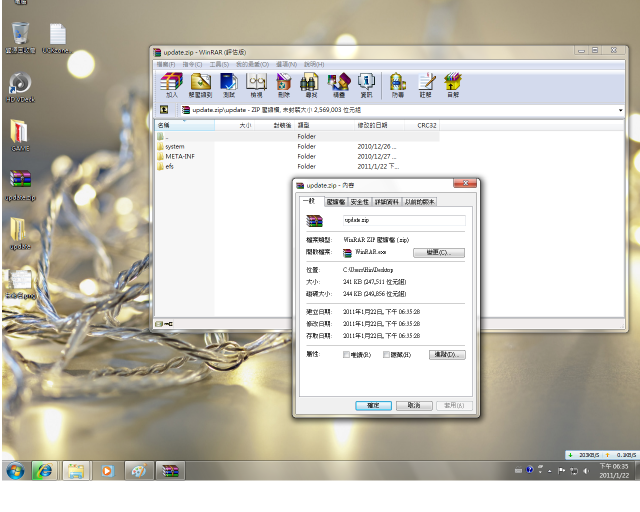Click the Comment (註解) toolbar icon
Image resolution: width=640 pixels, height=512 pixels.
click(425, 85)
